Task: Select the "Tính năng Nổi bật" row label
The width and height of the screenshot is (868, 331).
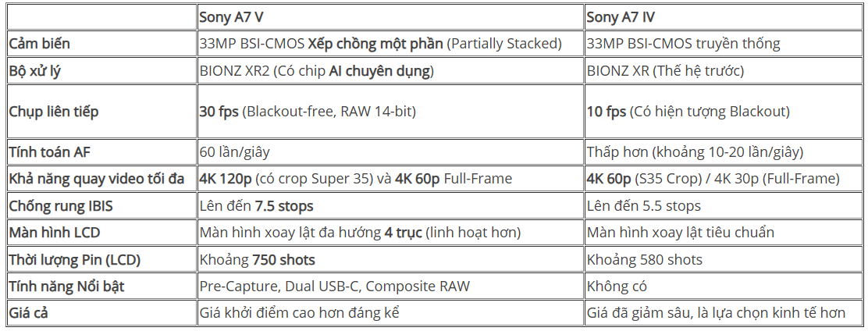Action: pyautogui.click(x=66, y=287)
